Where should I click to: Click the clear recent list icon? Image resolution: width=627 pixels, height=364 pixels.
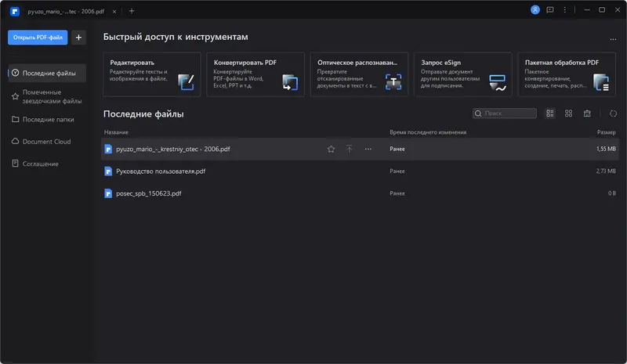(587, 114)
